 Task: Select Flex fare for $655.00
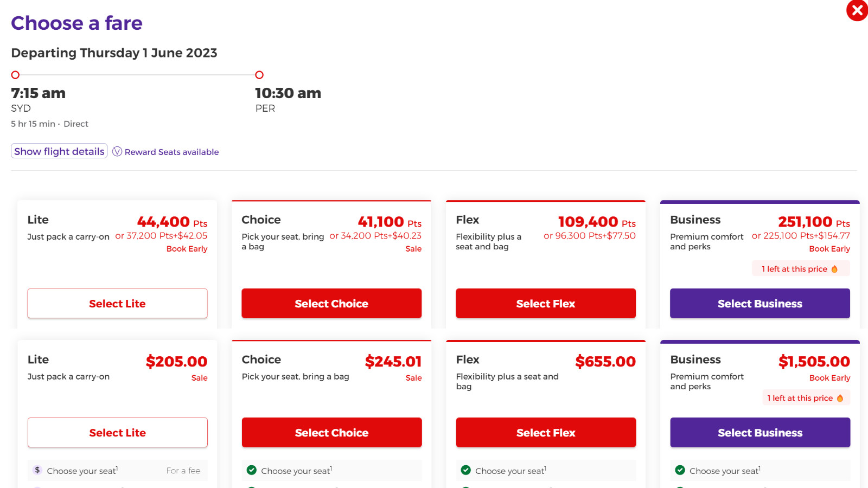pos(546,433)
